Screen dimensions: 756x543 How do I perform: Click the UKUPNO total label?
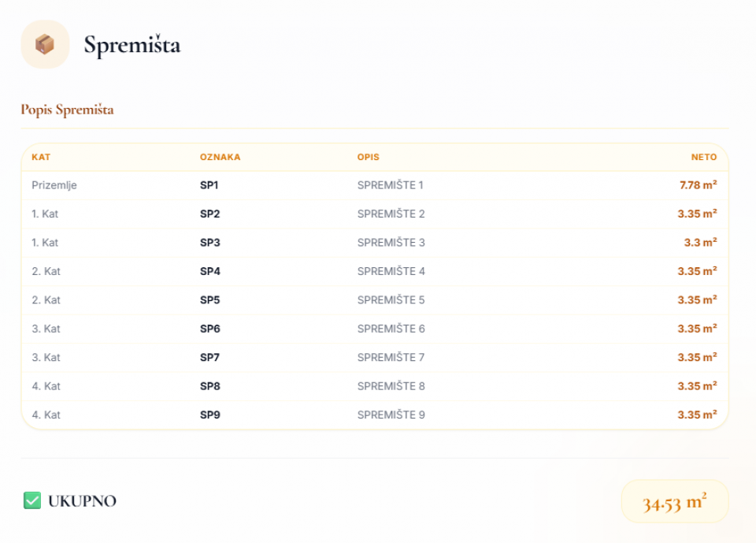click(82, 501)
